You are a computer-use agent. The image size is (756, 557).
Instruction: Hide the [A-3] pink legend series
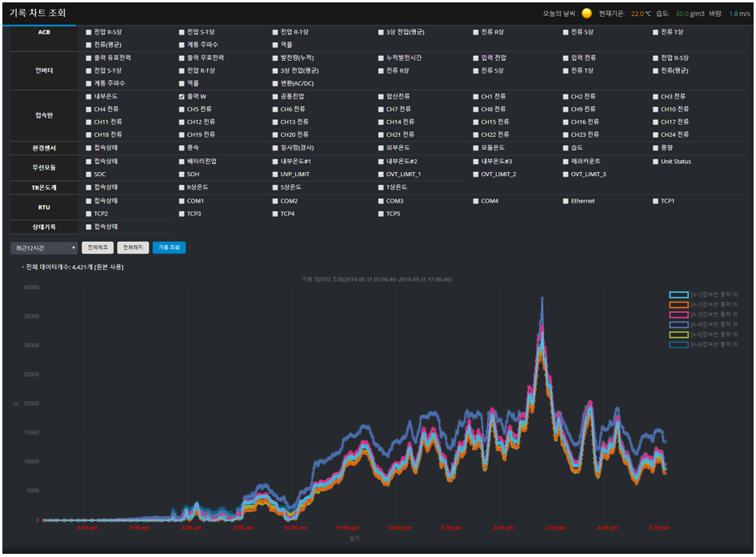(x=678, y=315)
